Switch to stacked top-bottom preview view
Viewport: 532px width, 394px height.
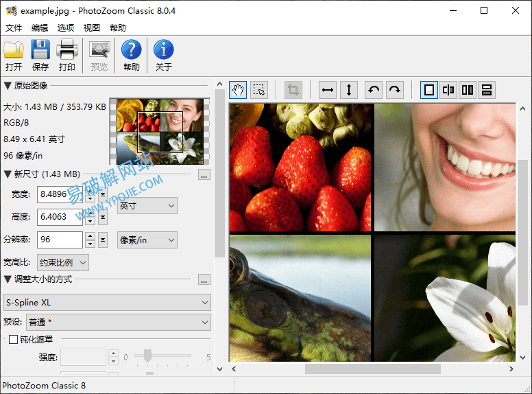pos(487,90)
